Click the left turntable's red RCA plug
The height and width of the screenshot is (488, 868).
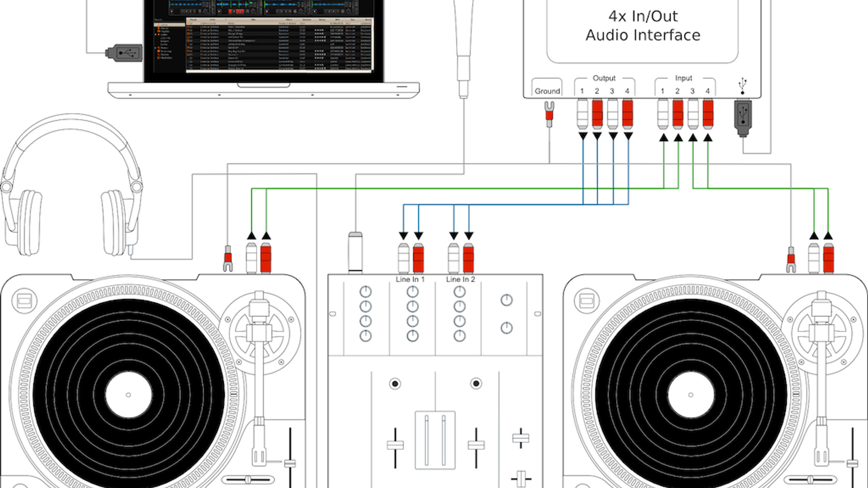click(x=266, y=258)
